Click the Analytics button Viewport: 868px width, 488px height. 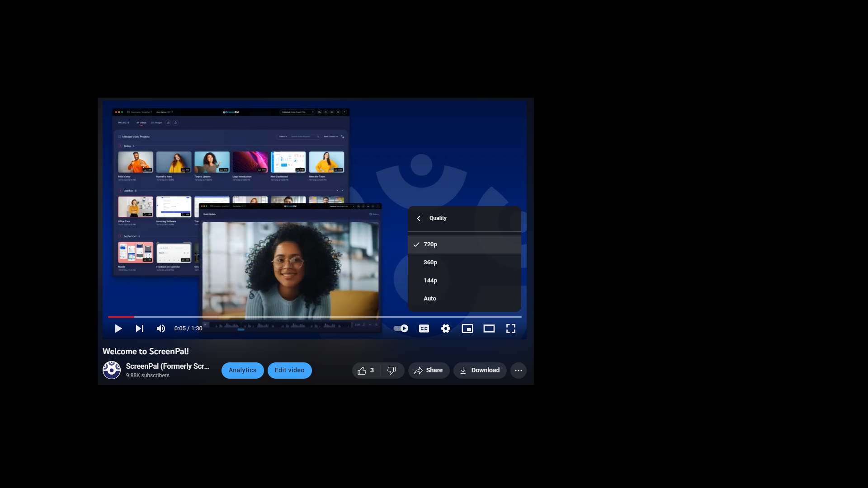click(242, 370)
